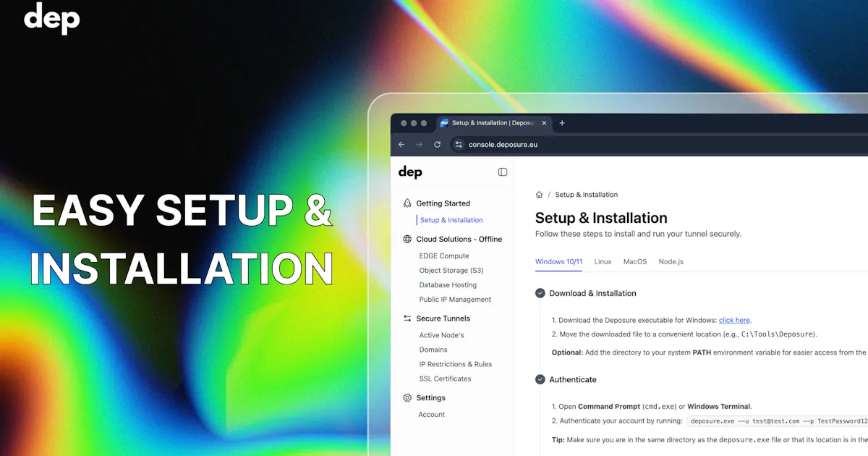Viewport: 868px width, 456px height.
Task: Click the console.deposure.eu address bar
Action: pyautogui.click(x=503, y=144)
